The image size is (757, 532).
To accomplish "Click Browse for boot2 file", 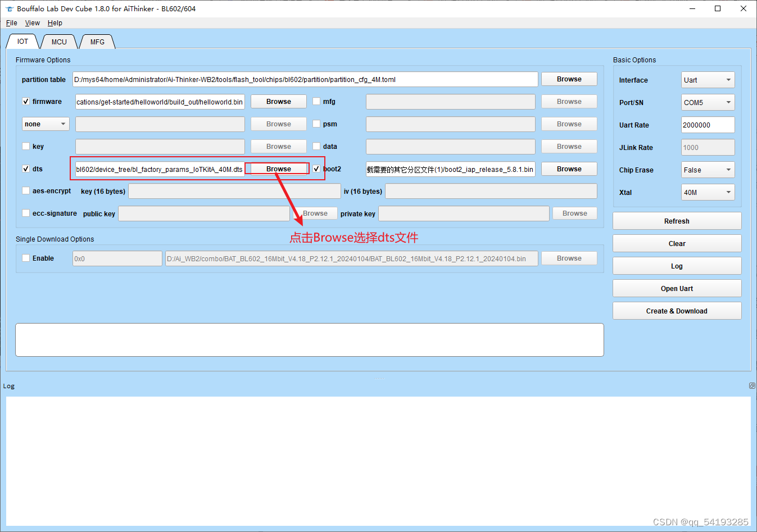I will [569, 169].
